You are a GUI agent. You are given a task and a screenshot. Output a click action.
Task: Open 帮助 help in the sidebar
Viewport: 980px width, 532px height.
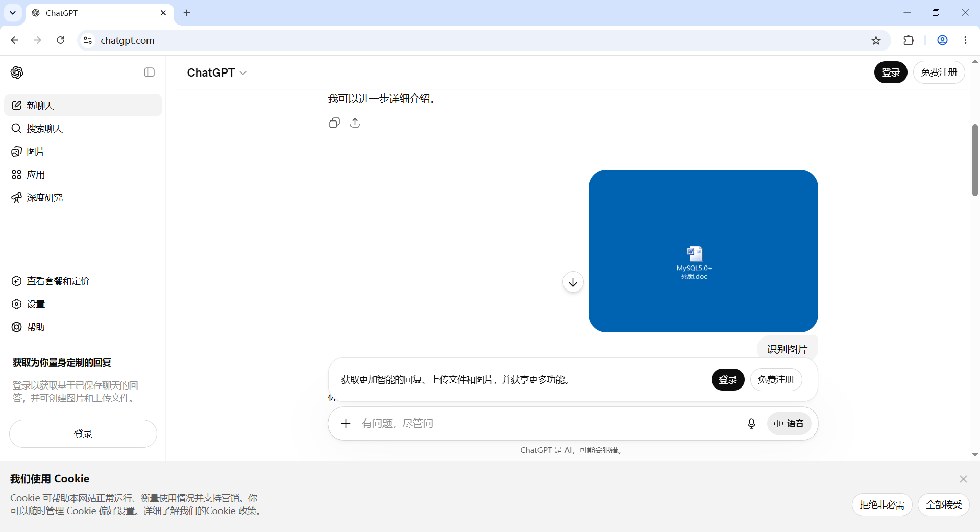pos(83,327)
